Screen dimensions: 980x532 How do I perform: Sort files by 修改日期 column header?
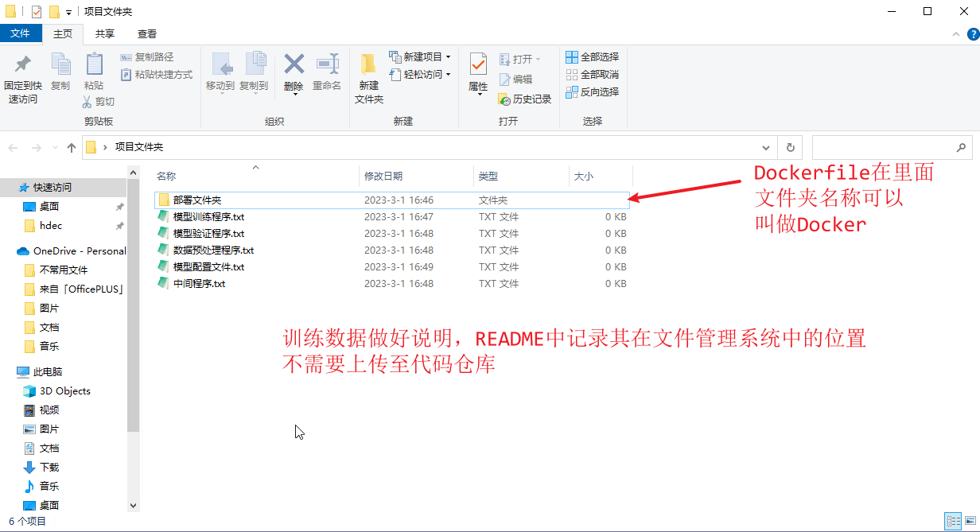click(383, 176)
